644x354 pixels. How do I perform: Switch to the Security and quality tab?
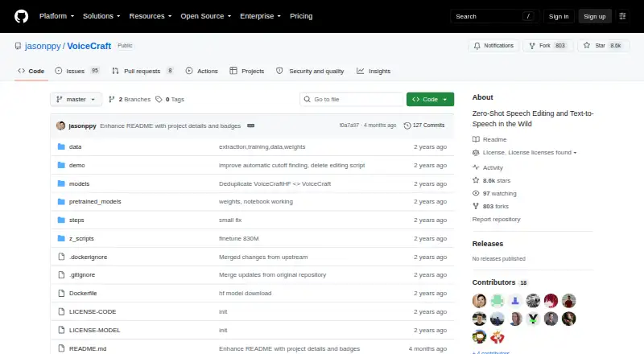(x=310, y=71)
